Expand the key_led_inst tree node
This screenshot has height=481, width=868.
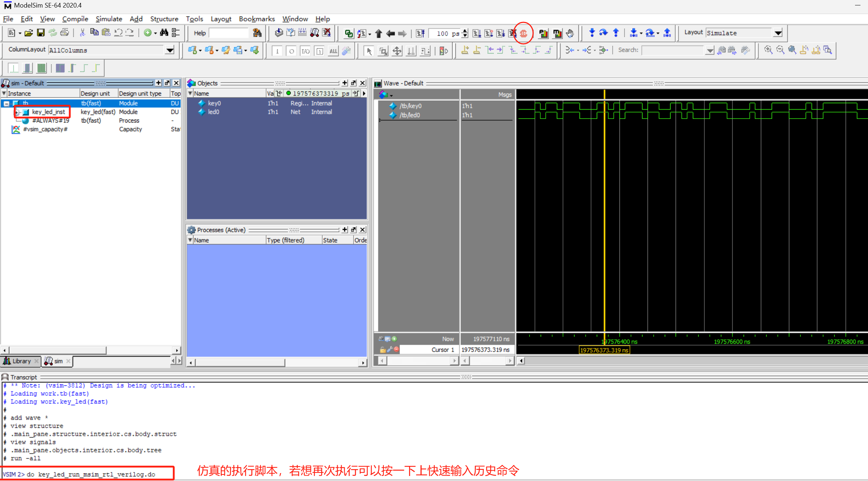(17, 112)
